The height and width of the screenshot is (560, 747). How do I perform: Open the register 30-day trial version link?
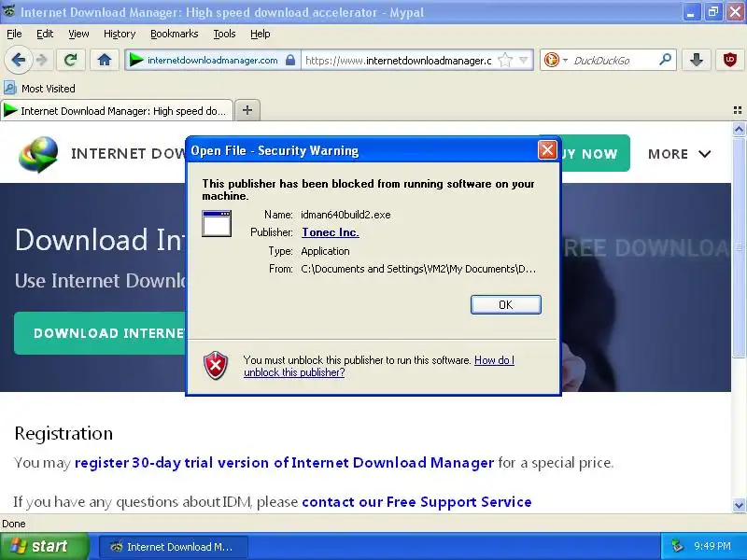tap(285, 463)
